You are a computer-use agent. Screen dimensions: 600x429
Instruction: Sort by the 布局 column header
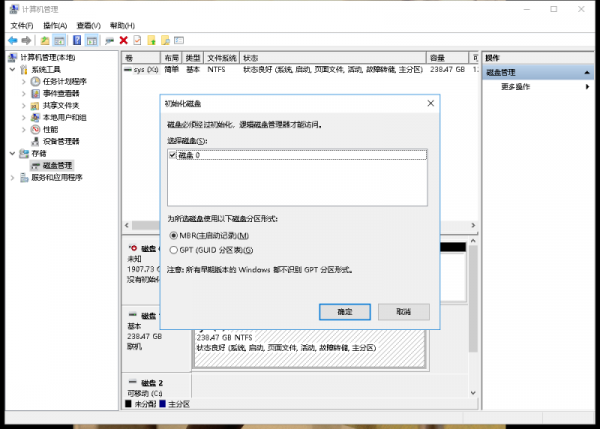click(x=171, y=58)
